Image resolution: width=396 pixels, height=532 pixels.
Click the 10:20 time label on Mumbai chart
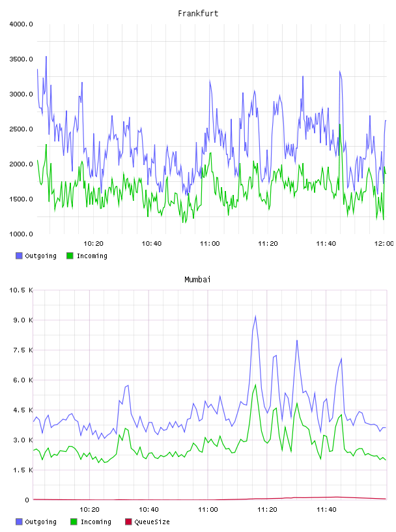click(89, 509)
